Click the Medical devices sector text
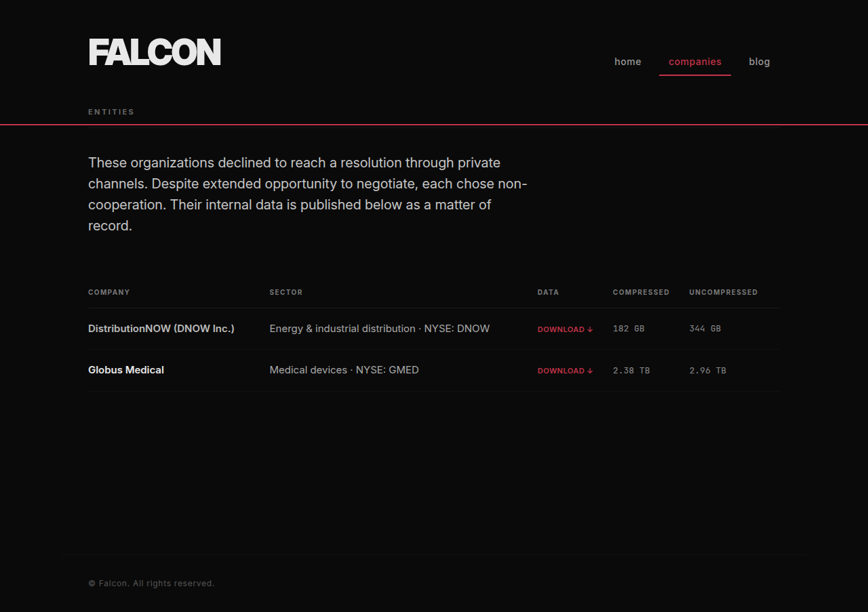The width and height of the screenshot is (868, 612). 309,370
